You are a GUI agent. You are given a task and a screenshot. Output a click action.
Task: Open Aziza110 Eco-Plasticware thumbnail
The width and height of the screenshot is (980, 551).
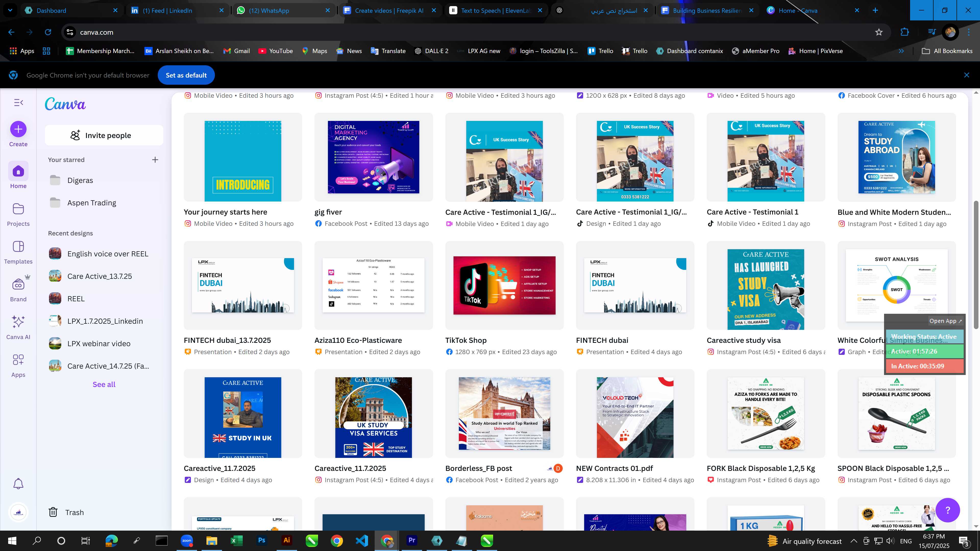tap(373, 285)
